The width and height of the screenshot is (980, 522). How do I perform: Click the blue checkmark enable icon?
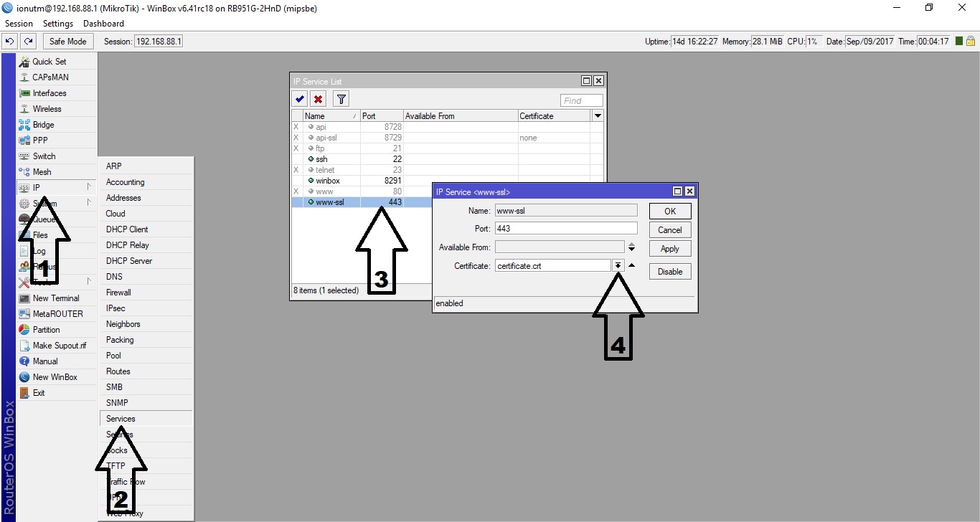click(300, 100)
